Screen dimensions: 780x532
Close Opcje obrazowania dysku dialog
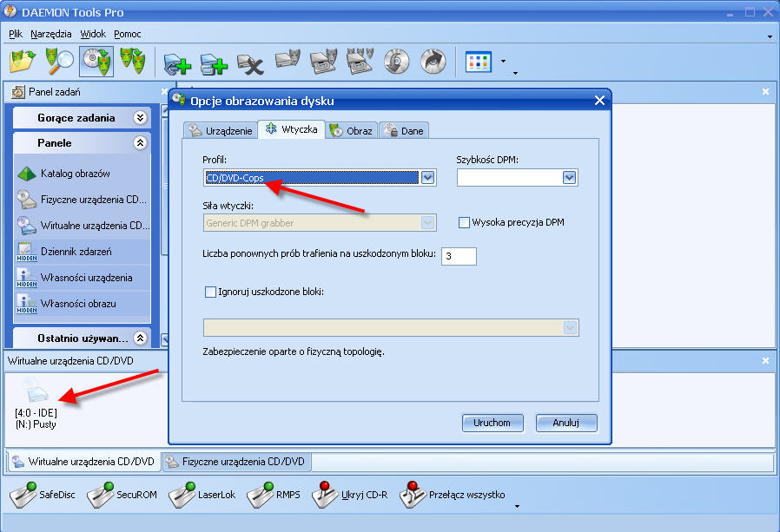(x=599, y=101)
